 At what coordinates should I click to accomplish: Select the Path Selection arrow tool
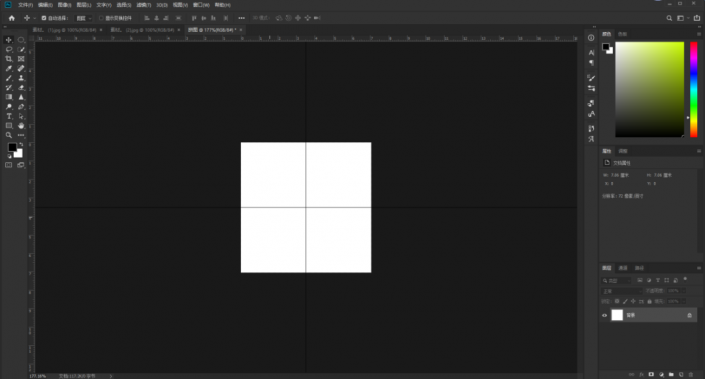(21, 116)
